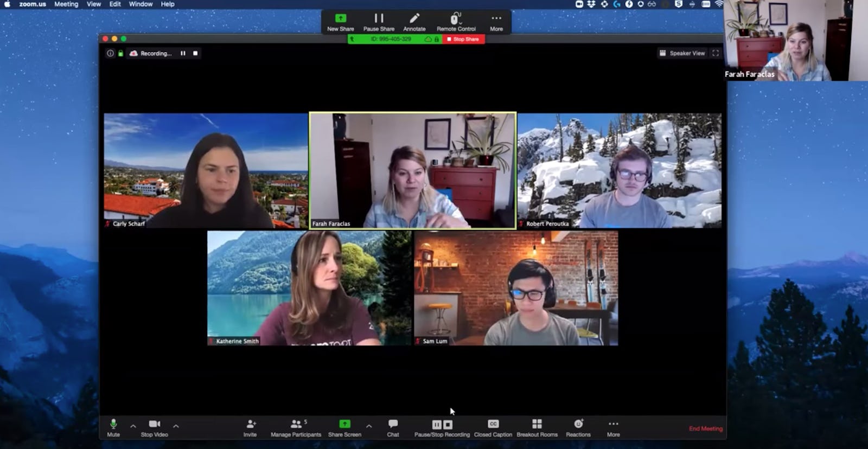868x449 pixels.
Task: Click the red Stop Share button
Action: click(463, 39)
